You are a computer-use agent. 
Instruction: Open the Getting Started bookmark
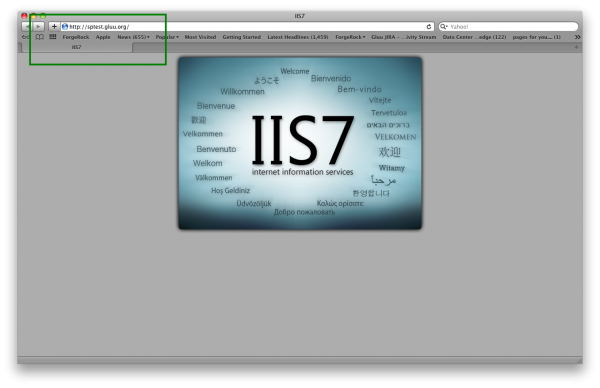tap(241, 37)
